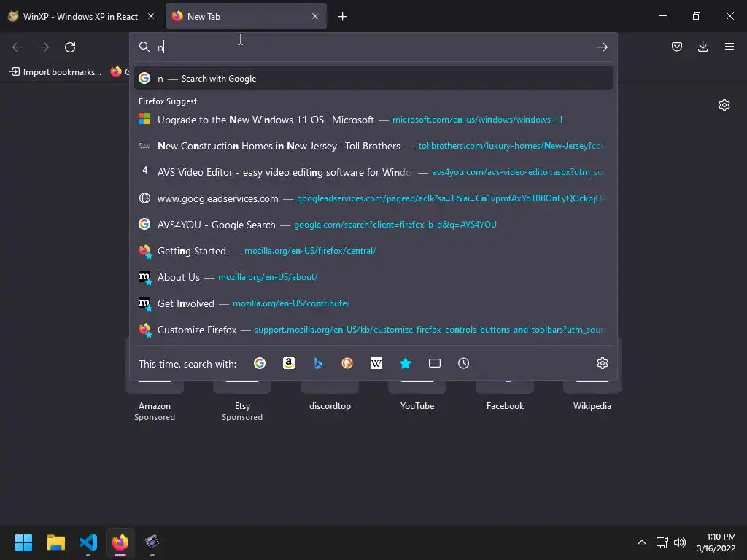Open www.googleadservices.com suggestion
The height and width of the screenshot is (560, 747).
[373, 198]
